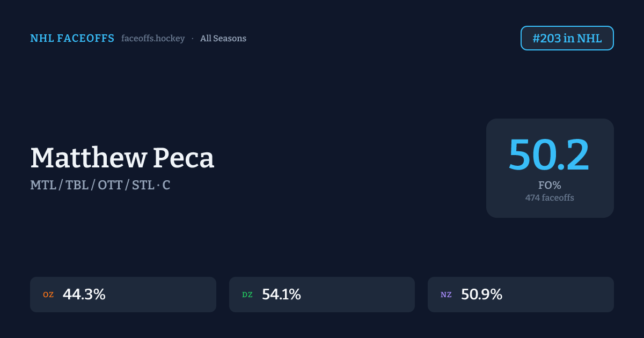The image size is (644, 338).
Task: Click the purple NZ zone label
Action: click(x=446, y=295)
